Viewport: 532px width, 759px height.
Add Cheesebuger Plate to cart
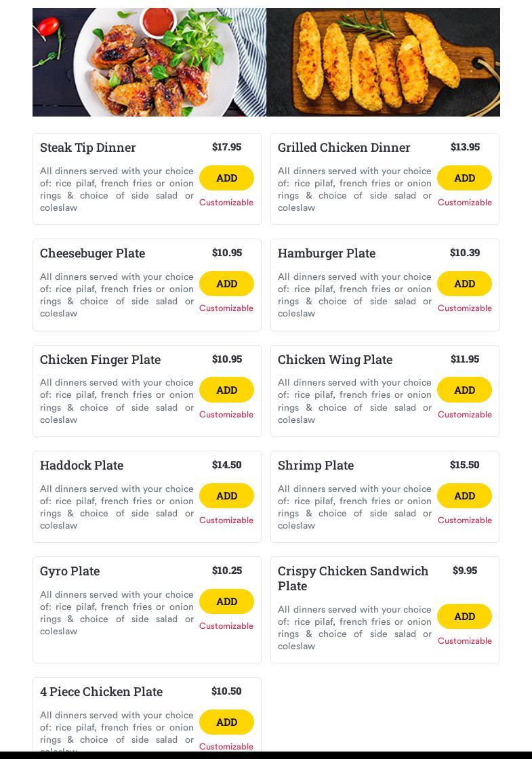coord(226,284)
